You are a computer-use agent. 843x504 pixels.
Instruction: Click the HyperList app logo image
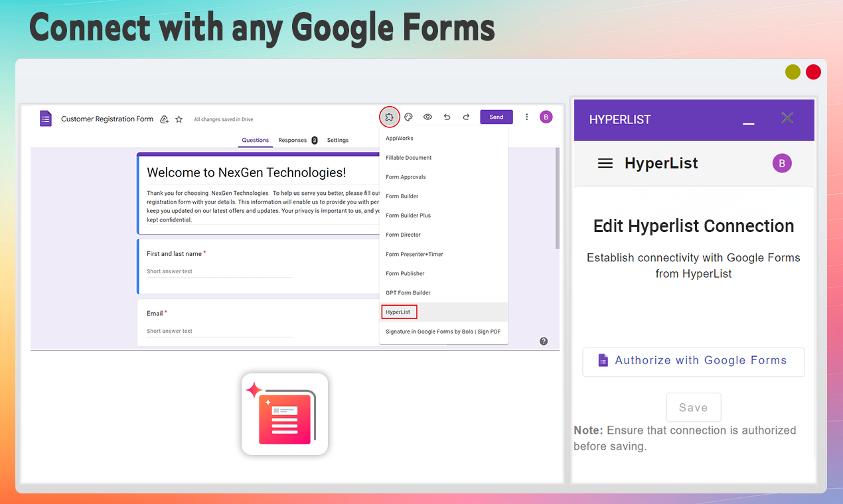(x=285, y=414)
